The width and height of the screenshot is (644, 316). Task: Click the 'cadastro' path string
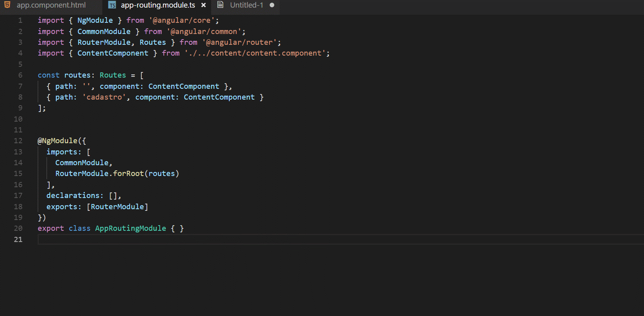pos(104,97)
